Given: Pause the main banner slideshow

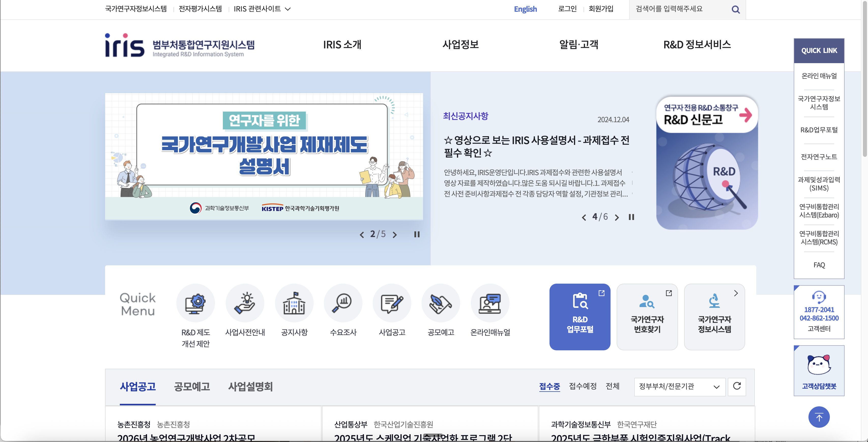Looking at the screenshot, I should click(417, 234).
